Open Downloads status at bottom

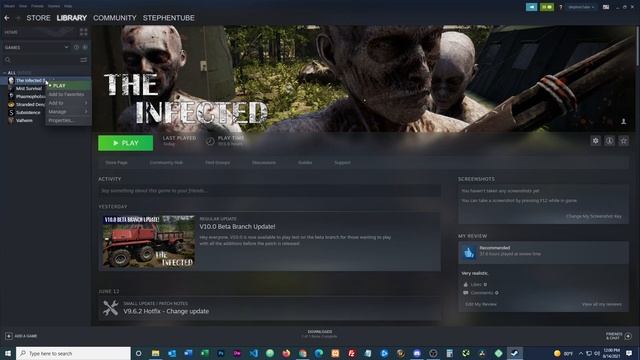pos(320,334)
